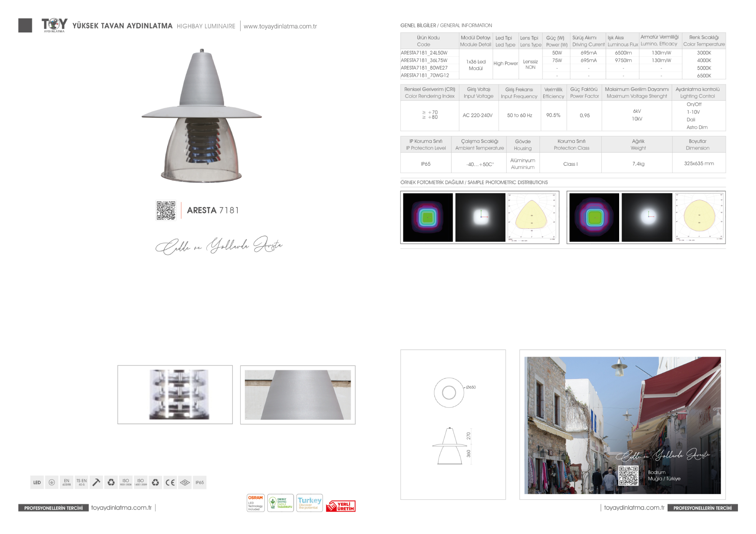756x534 pixels.
Task: Click the LED certification icon
Action: coord(37,482)
